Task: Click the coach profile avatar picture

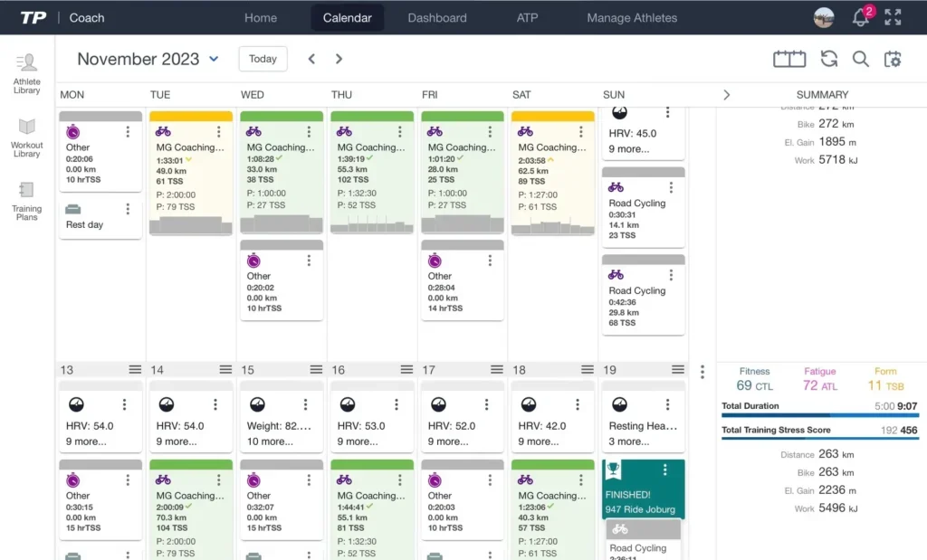Action: [x=823, y=17]
